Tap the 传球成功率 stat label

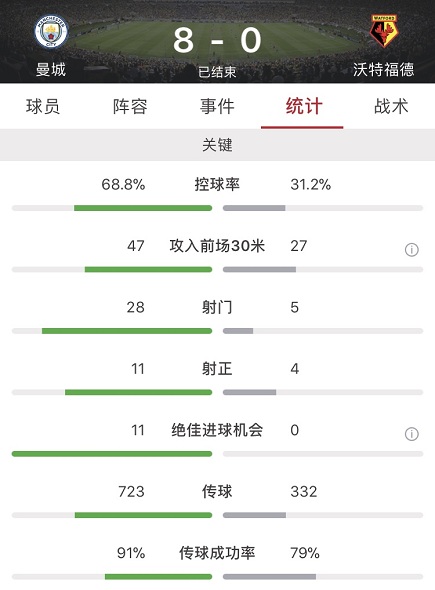(217, 553)
